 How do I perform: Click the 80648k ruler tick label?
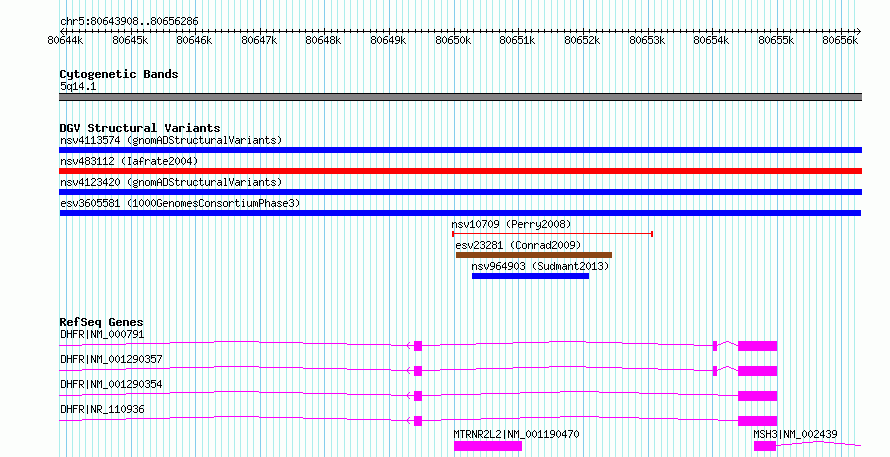click(x=324, y=40)
